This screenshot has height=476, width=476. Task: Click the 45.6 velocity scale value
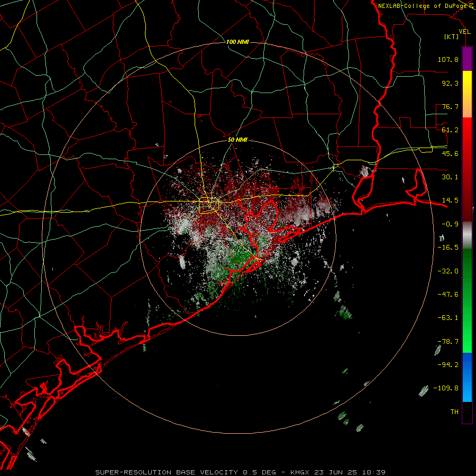450,153
